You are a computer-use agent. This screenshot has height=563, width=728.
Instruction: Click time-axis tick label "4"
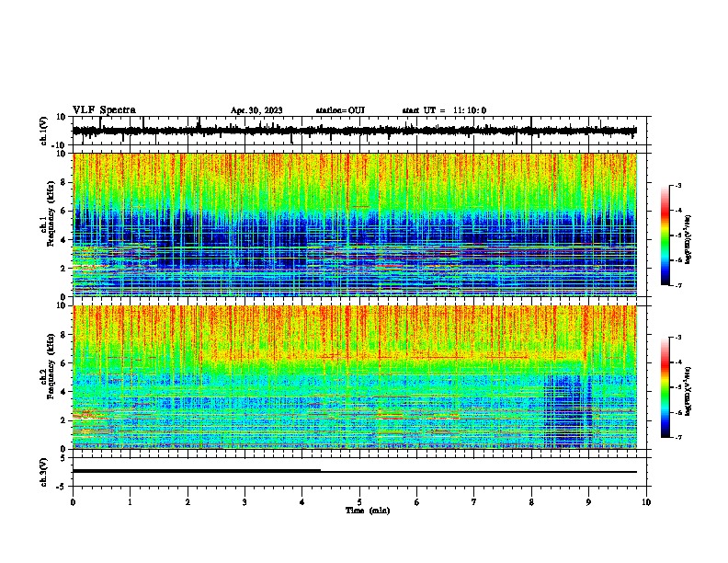click(x=302, y=502)
